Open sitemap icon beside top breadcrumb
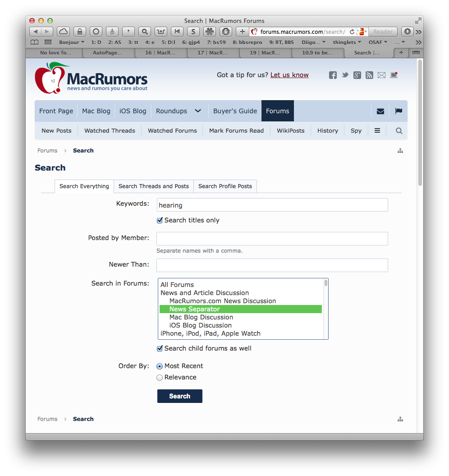Viewport: 449px width, 476px height. pos(400,151)
